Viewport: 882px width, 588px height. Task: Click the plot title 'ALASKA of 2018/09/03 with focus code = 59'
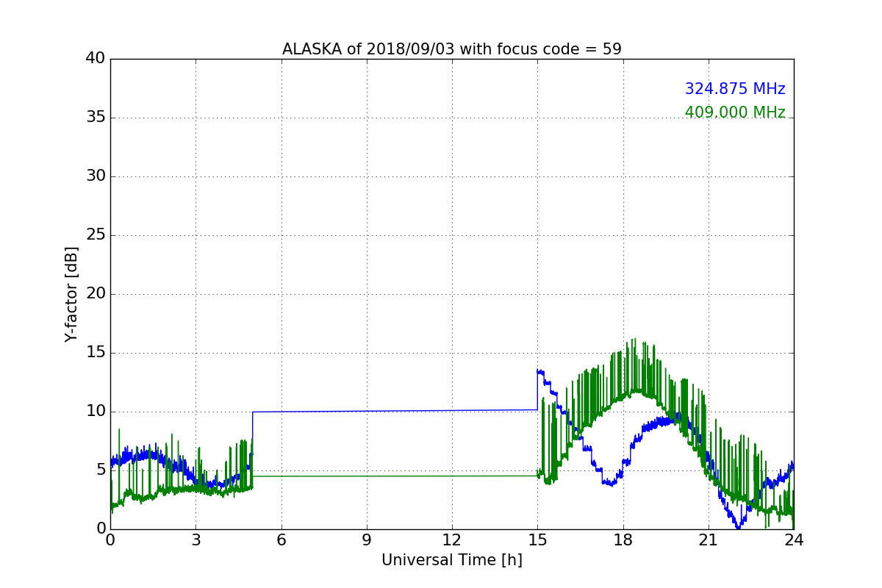point(452,49)
